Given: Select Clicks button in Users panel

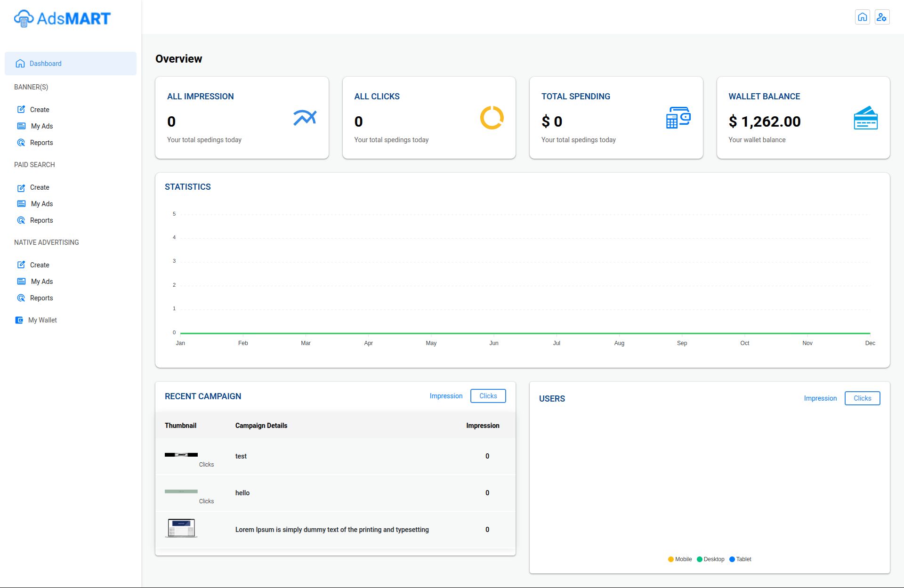Looking at the screenshot, I should point(862,398).
